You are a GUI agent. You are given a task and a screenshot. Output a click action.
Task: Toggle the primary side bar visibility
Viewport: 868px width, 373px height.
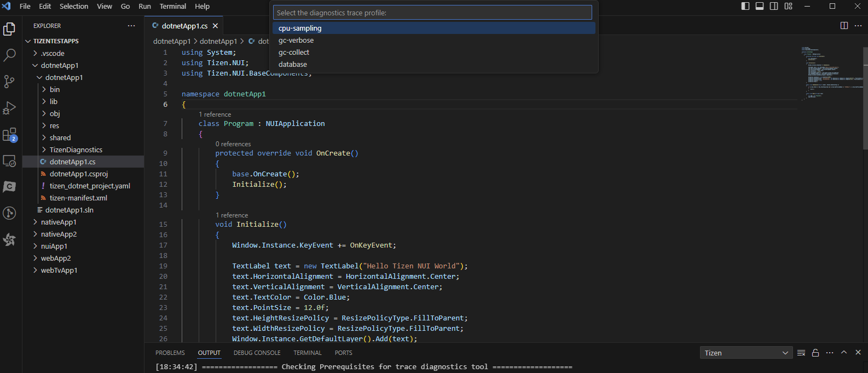pyautogui.click(x=745, y=6)
